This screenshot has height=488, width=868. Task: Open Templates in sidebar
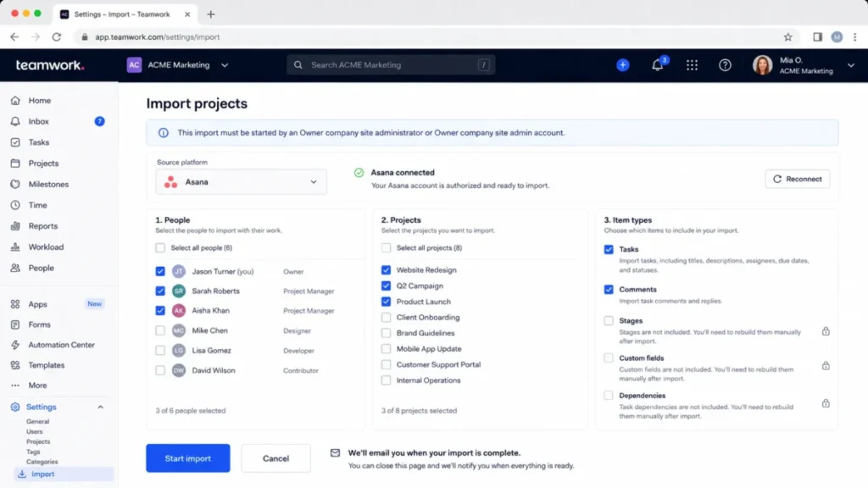point(47,365)
